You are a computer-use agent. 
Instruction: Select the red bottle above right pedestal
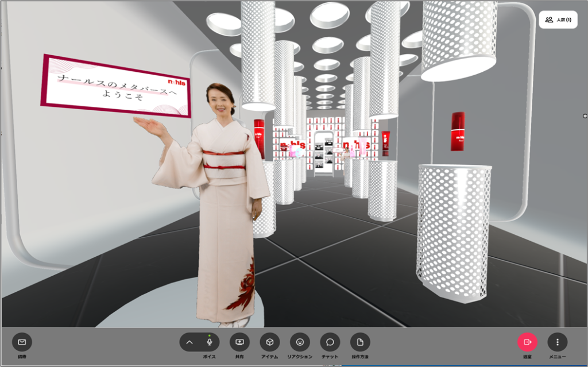(x=458, y=132)
